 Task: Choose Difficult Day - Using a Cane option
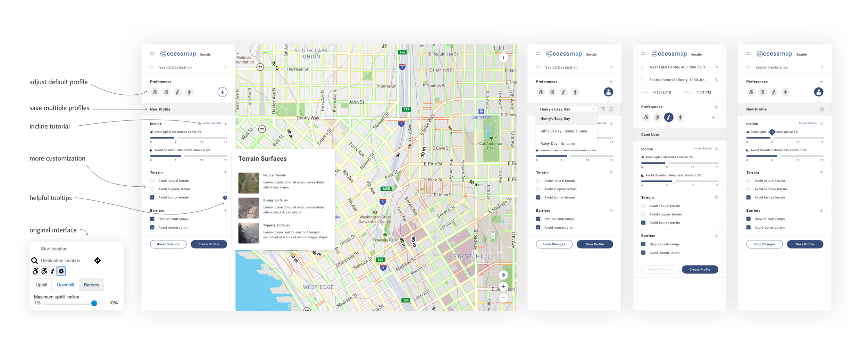pyautogui.click(x=566, y=131)
